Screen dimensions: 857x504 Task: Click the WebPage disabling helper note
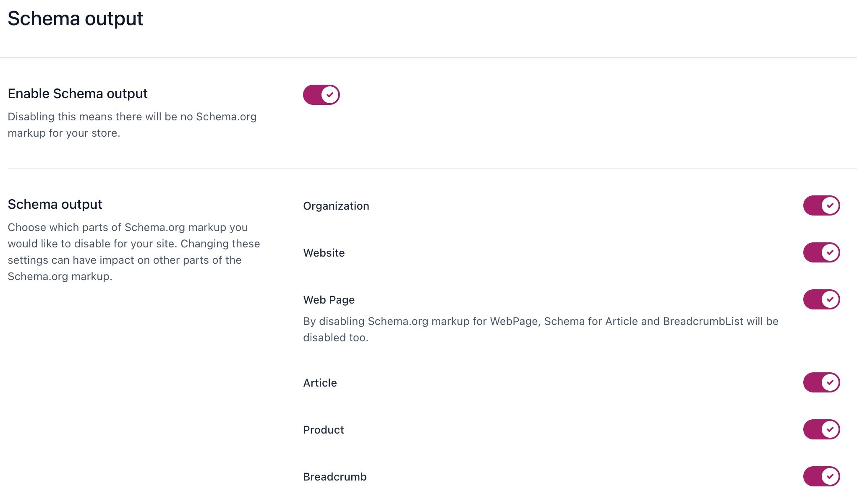pos(541,329)
